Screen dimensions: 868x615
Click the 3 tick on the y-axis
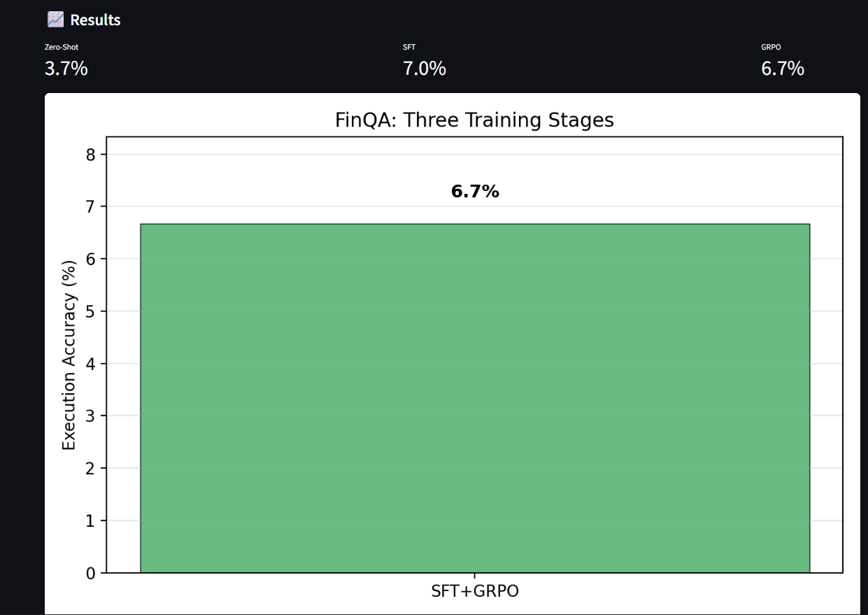90,416
